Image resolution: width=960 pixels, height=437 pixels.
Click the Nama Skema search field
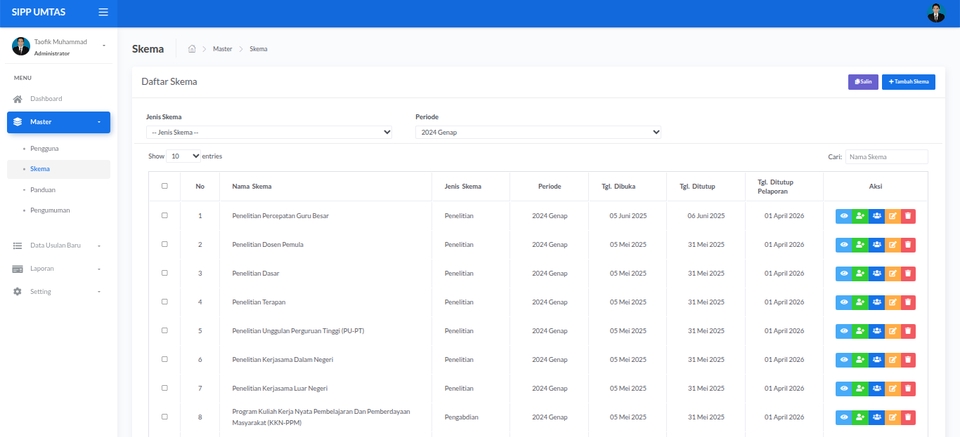click(886, 157)
